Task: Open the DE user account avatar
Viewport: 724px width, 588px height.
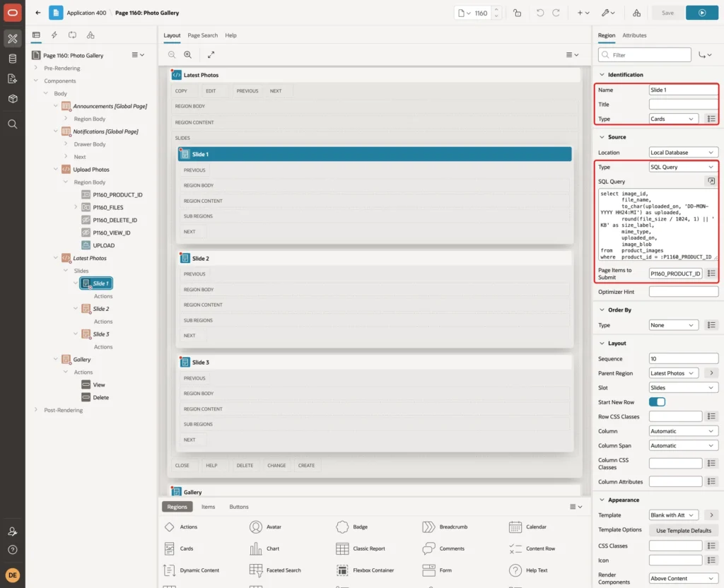Action: click(x=13, y=575)
